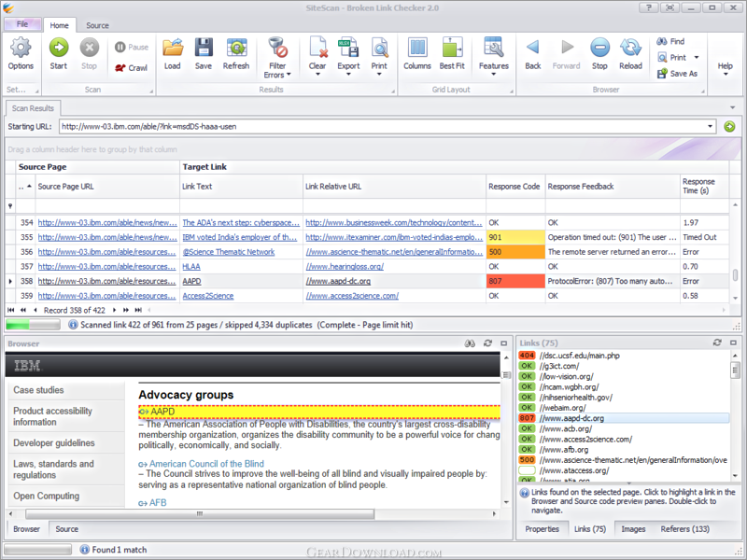Save results using the floppy disk icon
Viewport: 747px width, 560px height.
click(x=204, y=54)
